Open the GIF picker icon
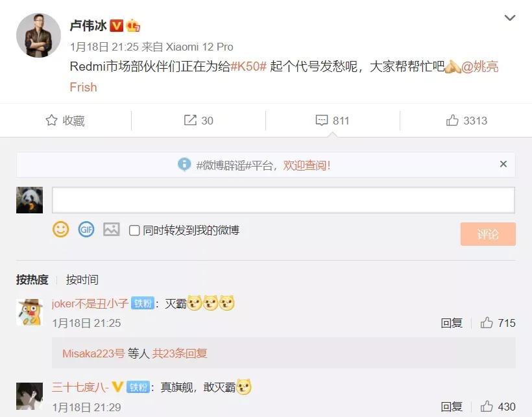Screen dimensions: 532x417 pyautogui.click(x=86, y=230)
